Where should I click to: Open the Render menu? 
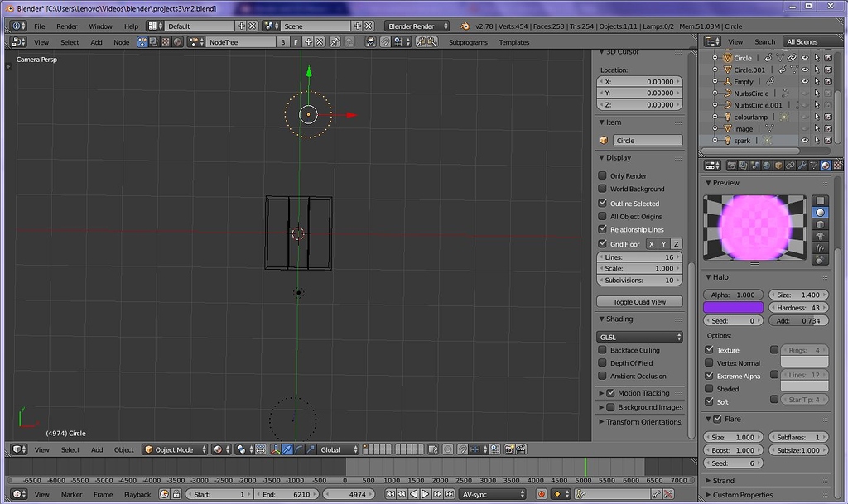click(66, 26)
